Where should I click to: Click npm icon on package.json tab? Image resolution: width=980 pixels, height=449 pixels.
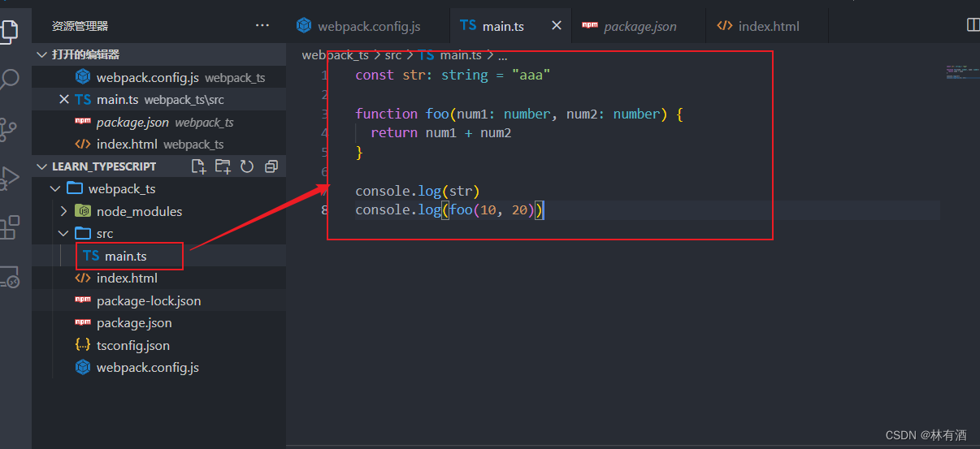tap(590, 26)
